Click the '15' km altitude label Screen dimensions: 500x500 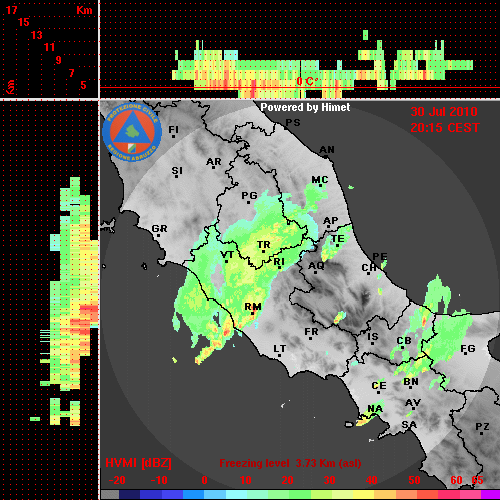(x=23, y=22)
